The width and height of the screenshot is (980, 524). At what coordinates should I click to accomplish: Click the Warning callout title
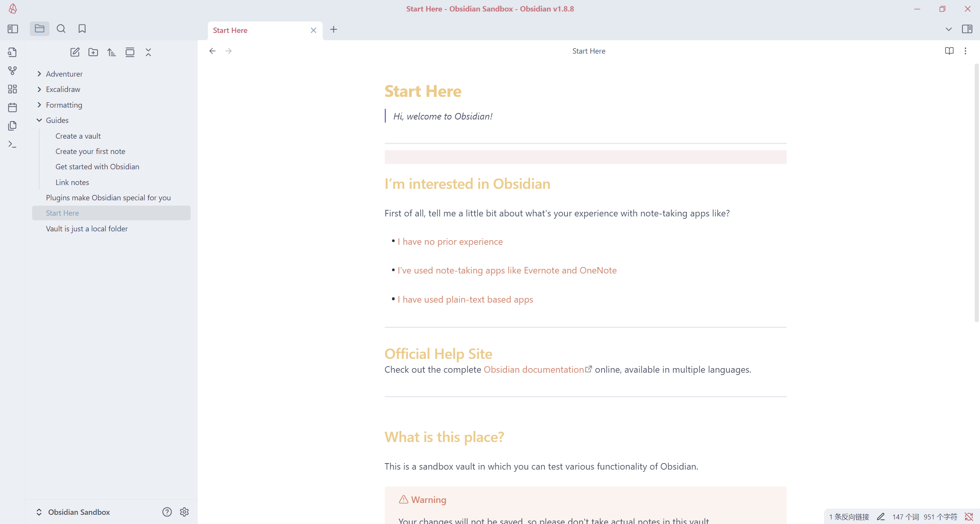coord(428,500)
